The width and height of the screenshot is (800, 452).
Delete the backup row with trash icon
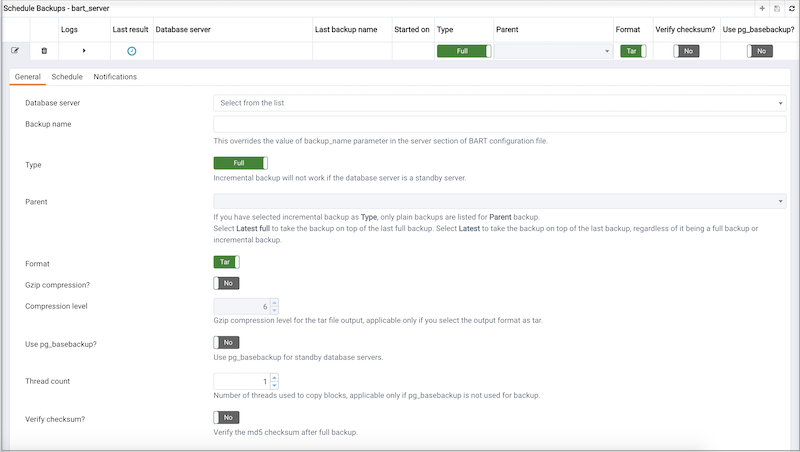pos(44,51)
